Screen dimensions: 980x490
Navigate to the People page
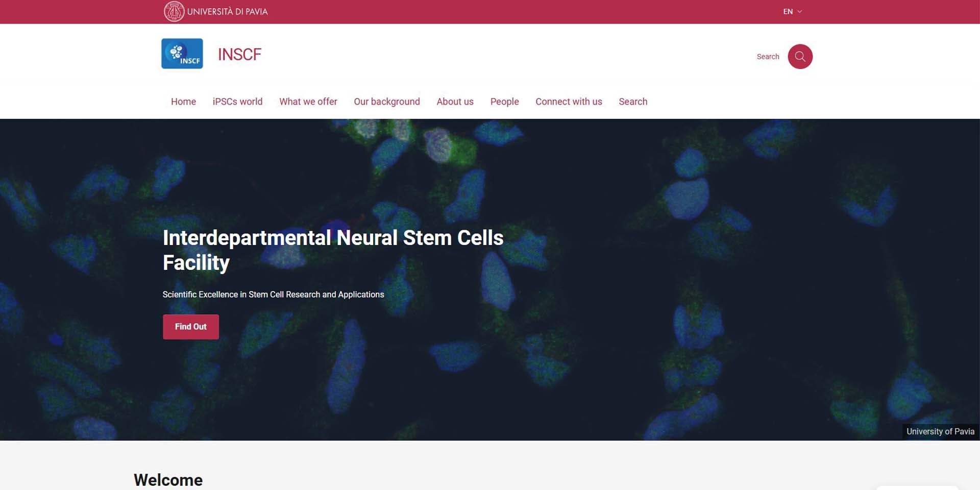pos(504,102)
